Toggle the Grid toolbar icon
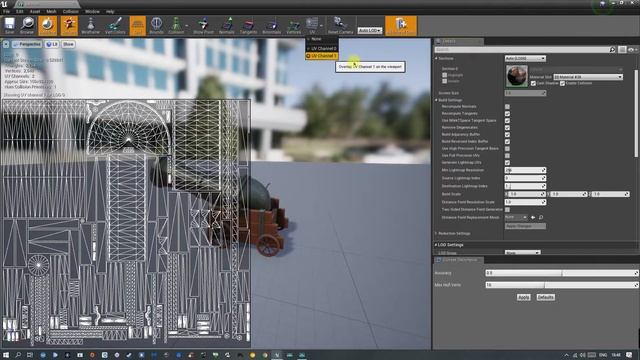 138,25
